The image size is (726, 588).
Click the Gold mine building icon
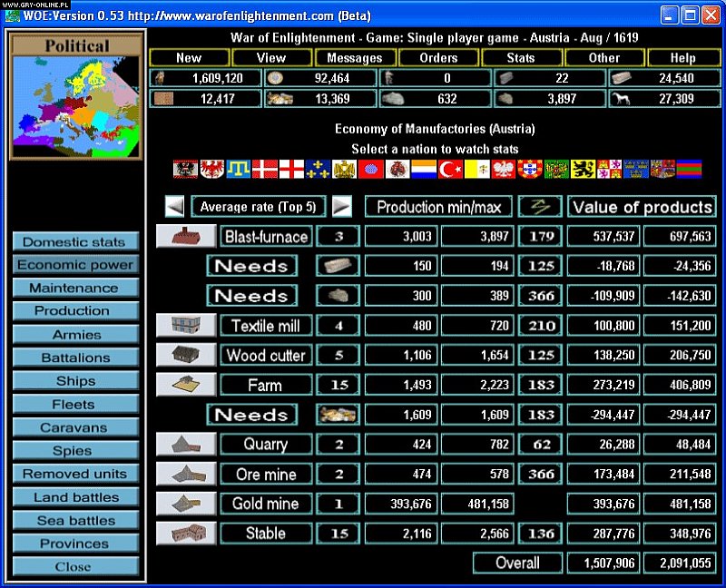click(185, 504)
